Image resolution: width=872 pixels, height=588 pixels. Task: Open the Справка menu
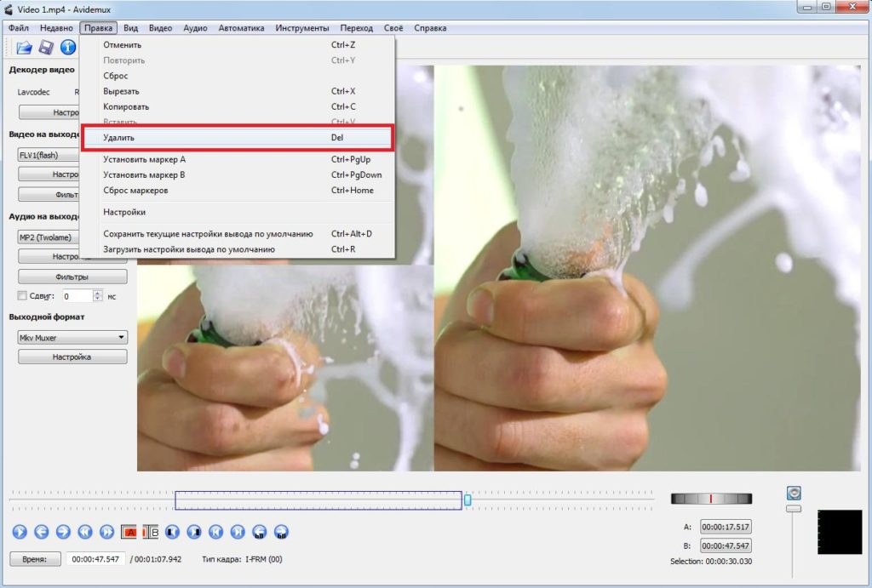[x=430, y=28]
